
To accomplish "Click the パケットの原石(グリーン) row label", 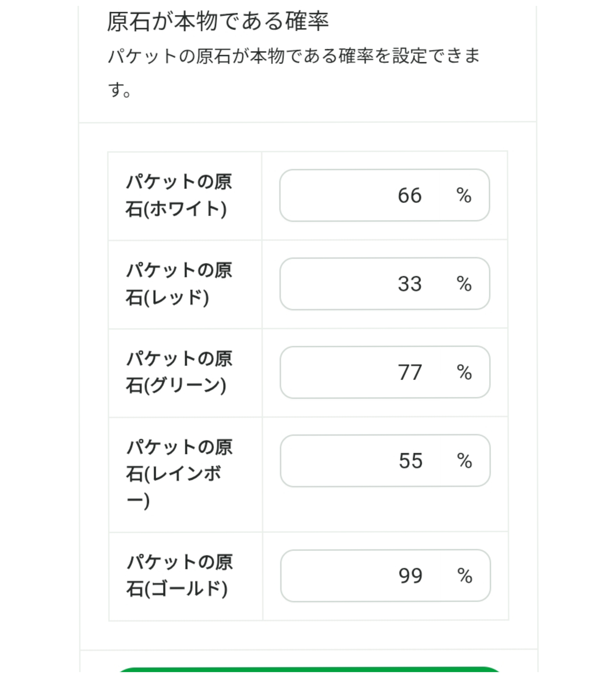I will [179, 372].
